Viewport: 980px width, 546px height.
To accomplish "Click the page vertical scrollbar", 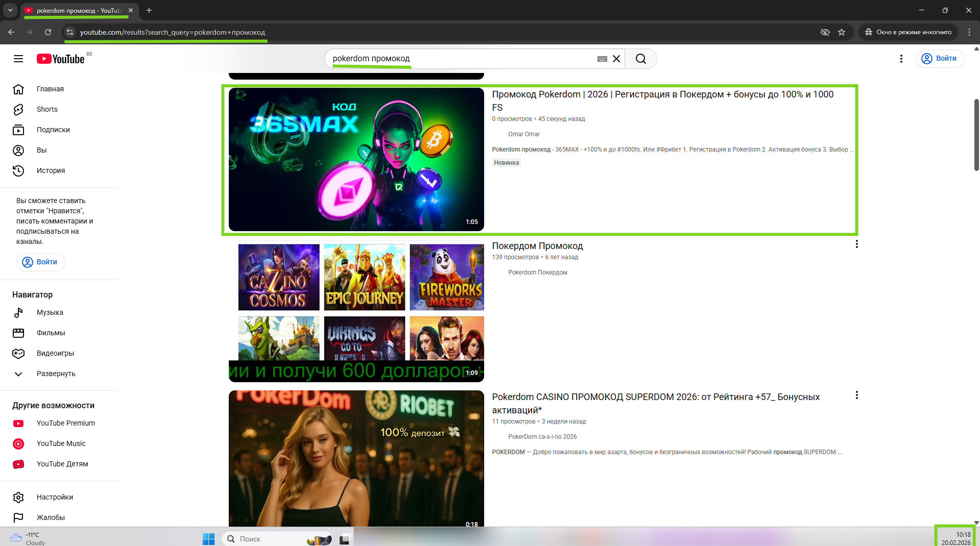I will point(976,135).
